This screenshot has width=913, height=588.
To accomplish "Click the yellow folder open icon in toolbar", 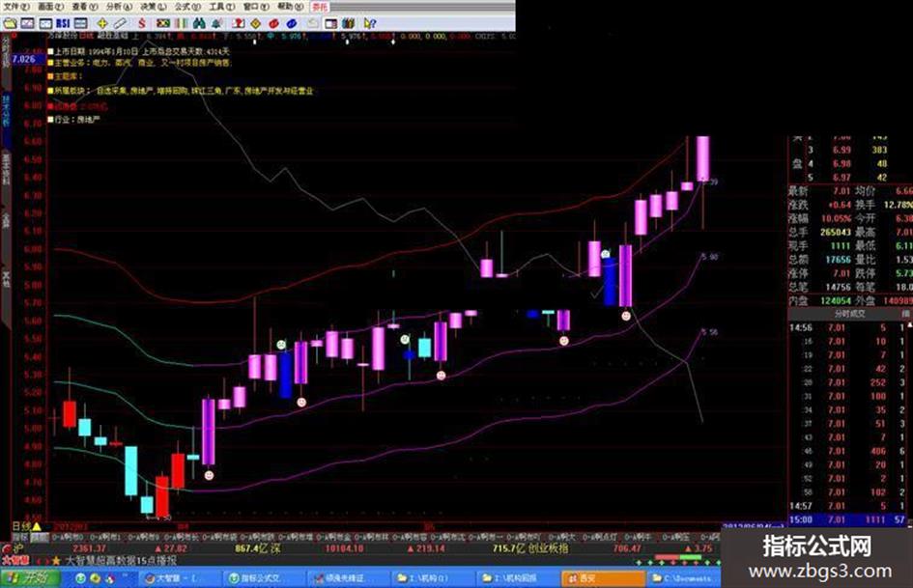I will 10,23.
